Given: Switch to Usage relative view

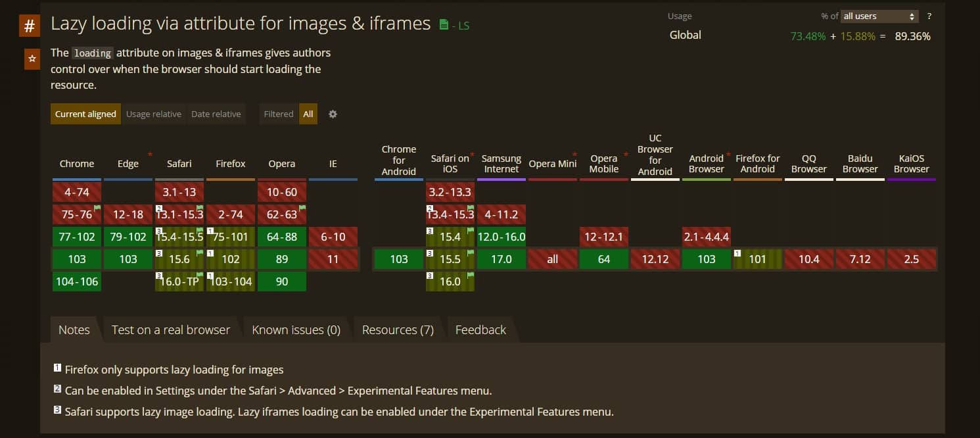Looking at the screenshot, I should 154,114.
